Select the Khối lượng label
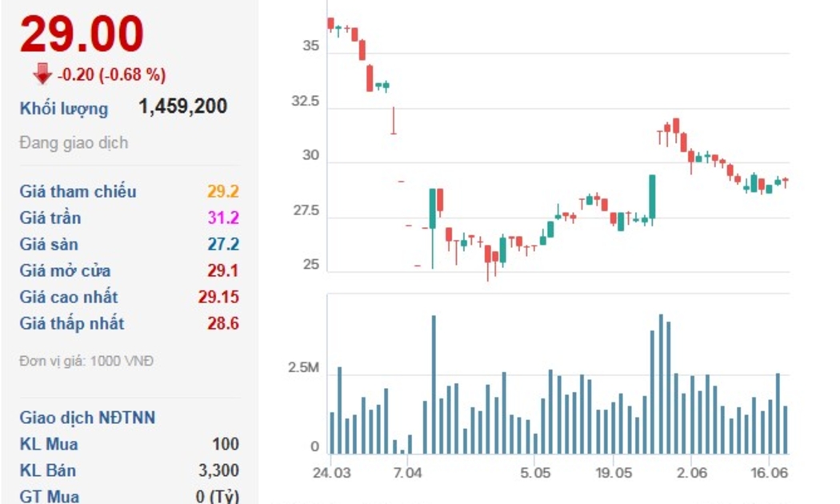The image size is (840, 504). click(x=64, y=109)
